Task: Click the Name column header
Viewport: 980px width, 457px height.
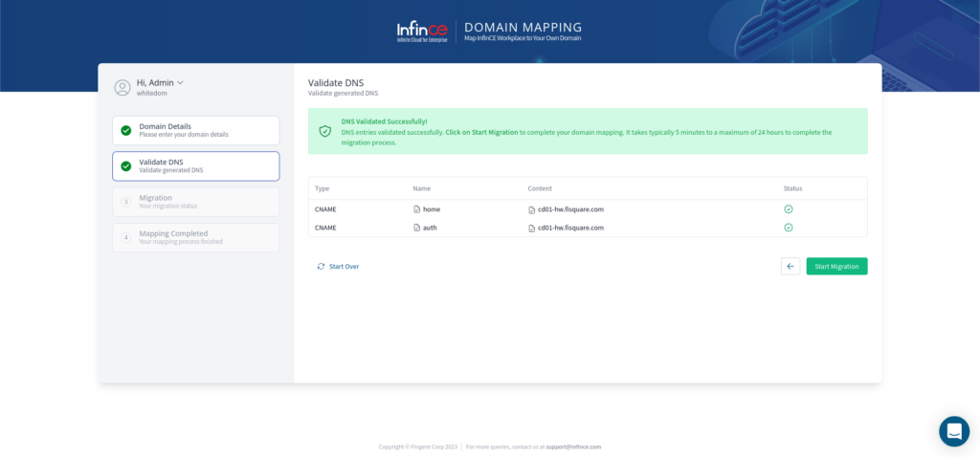Action: 421,188
